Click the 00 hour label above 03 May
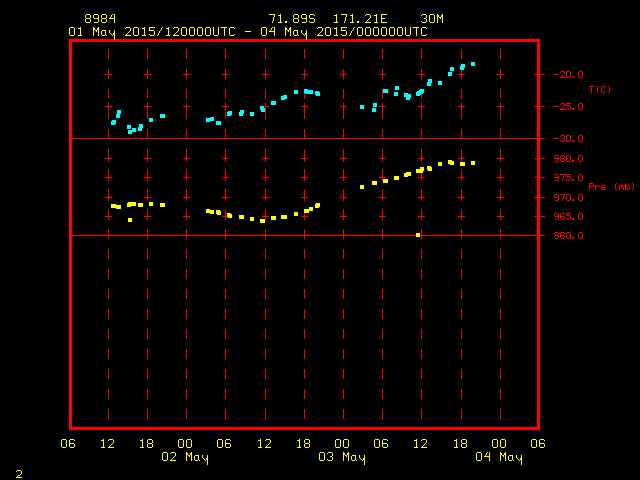Image resolution: width=640 pixels, height=480 pixels. point(342,444)
